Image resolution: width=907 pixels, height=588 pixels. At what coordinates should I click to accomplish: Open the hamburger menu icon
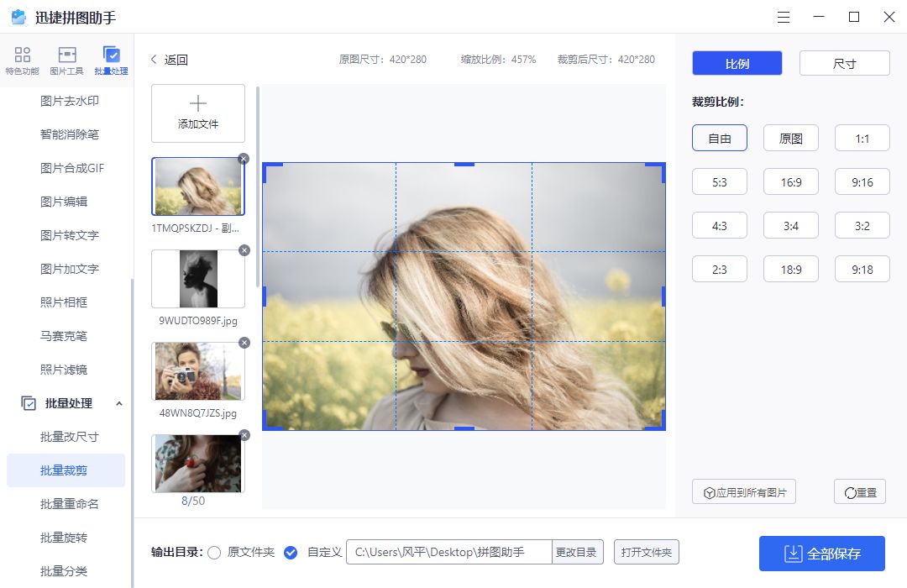[783, 17]
